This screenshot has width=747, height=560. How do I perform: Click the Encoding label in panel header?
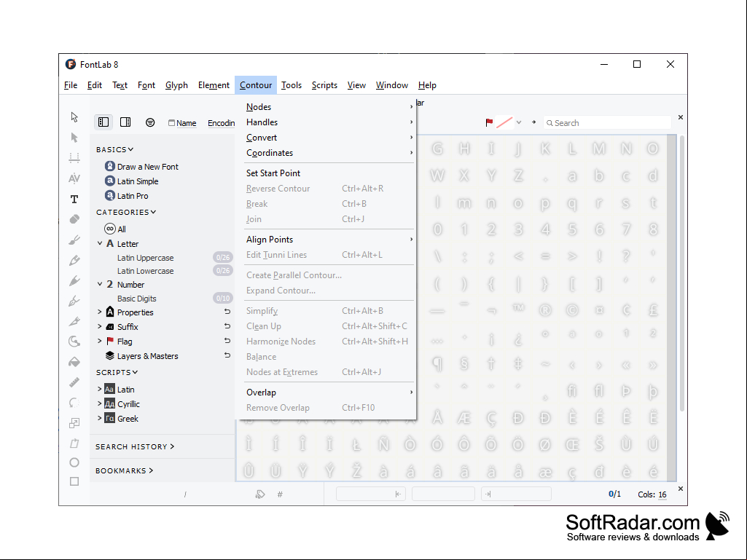point(221,123)
